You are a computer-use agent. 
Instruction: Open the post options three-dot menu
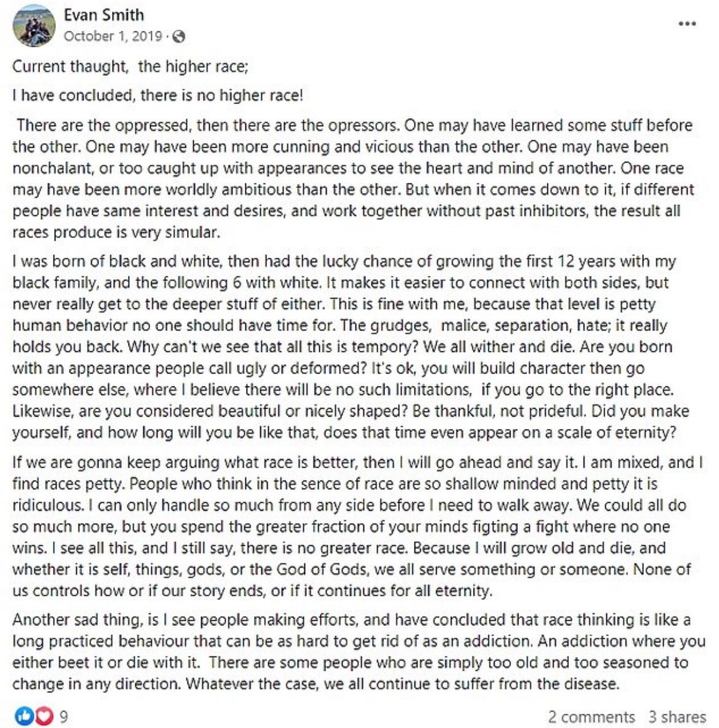click(x=686, y=24)
